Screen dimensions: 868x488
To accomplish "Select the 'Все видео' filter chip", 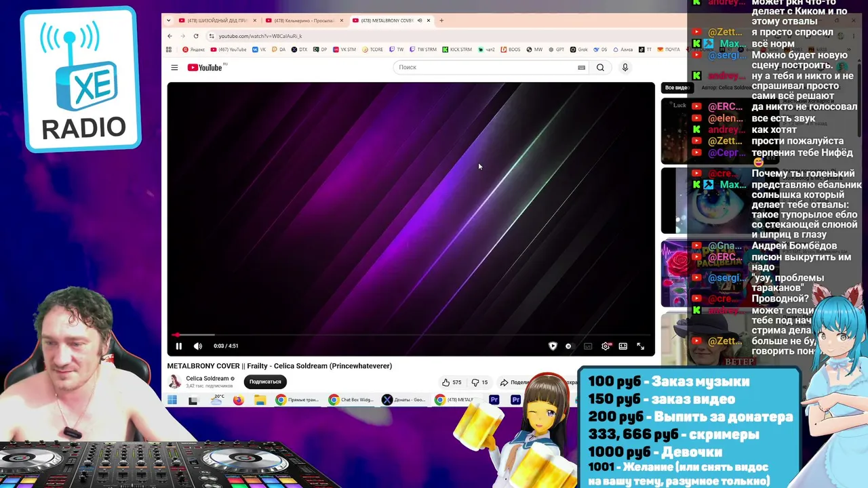I will pos(677,87).
